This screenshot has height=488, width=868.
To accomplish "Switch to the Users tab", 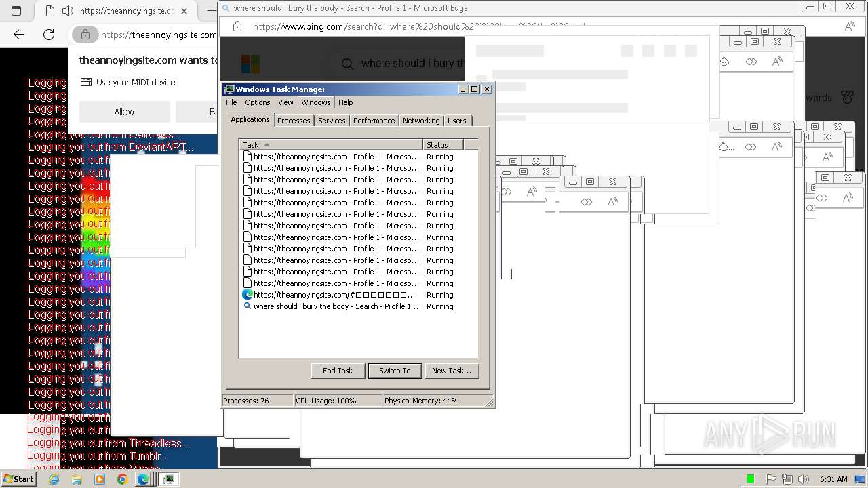I will [x=457, y=121].
